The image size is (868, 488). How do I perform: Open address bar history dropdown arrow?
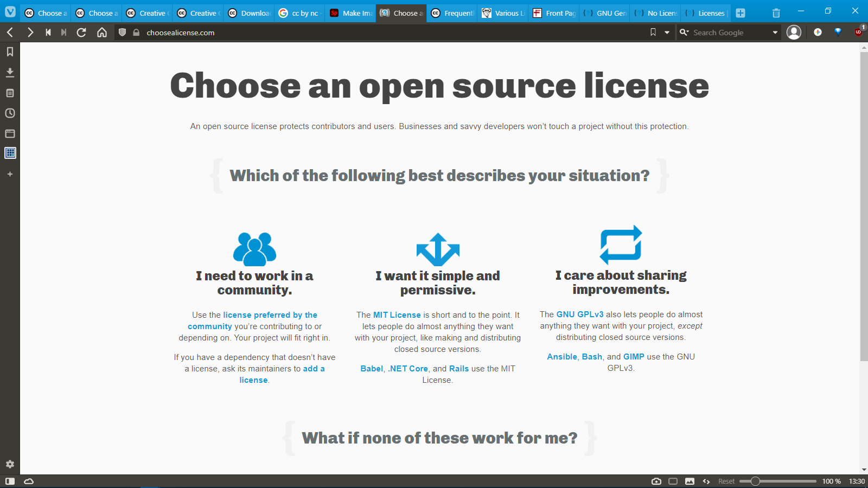pos(667,33)
